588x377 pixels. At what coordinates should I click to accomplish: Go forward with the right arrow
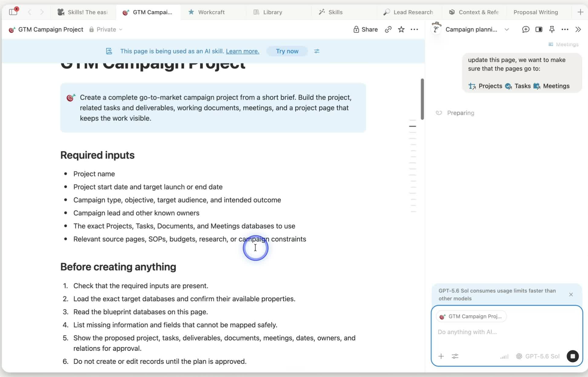(x=42, y=12)
